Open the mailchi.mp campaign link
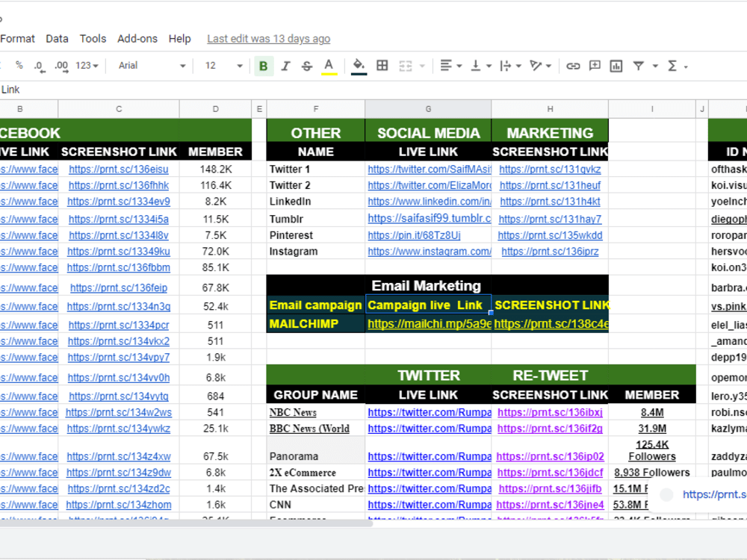This screenshot has height=560, width=747. 430,324
